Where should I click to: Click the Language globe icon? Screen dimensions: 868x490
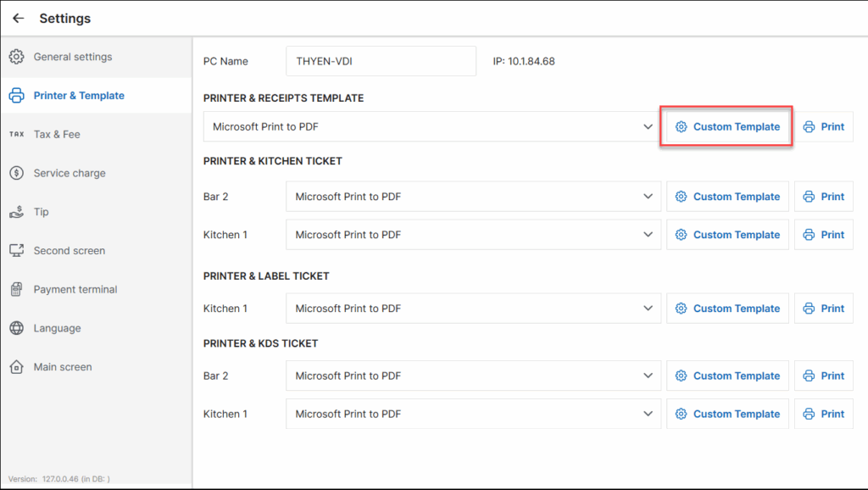click(17, 328)
